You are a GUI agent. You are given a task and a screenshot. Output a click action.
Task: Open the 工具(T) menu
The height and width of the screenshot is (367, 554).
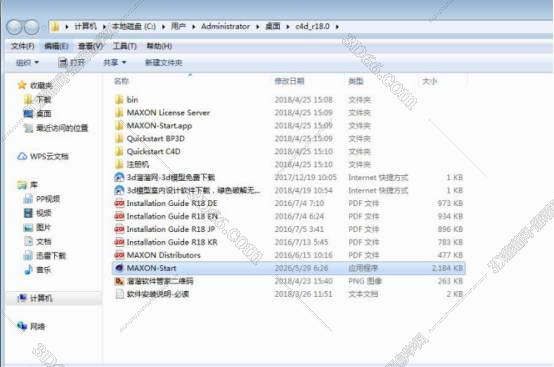(125, 46)
